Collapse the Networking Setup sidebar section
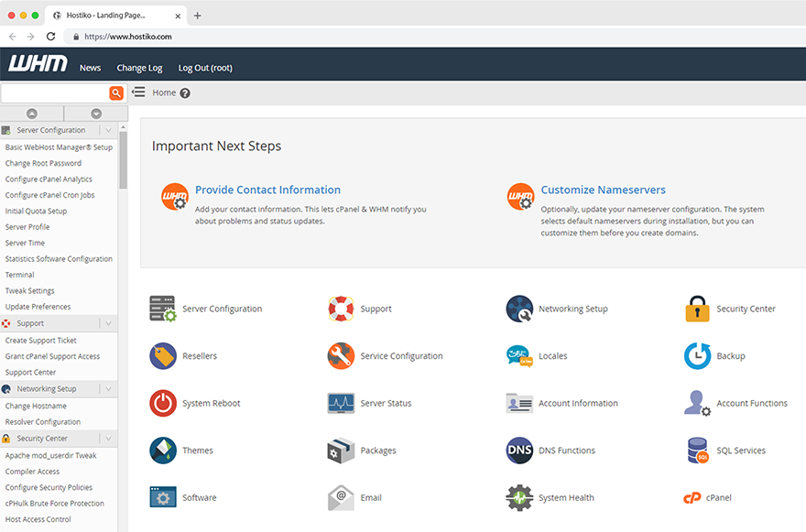 pos(106,388)
